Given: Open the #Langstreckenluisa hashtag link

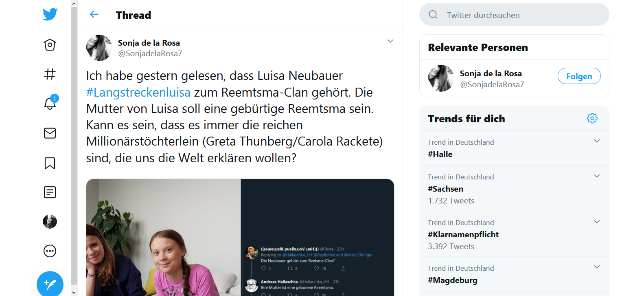Looking at the screenshot, I should point(138,93).
